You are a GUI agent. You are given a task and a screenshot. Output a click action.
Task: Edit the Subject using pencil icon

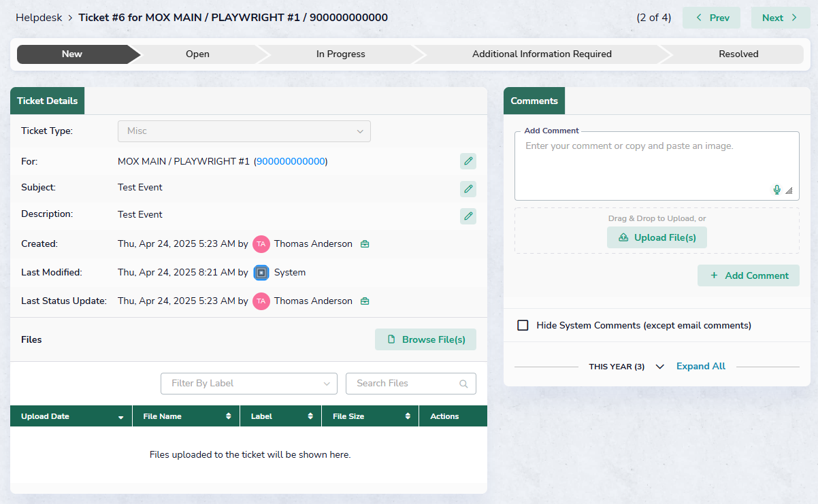point(468,189)
